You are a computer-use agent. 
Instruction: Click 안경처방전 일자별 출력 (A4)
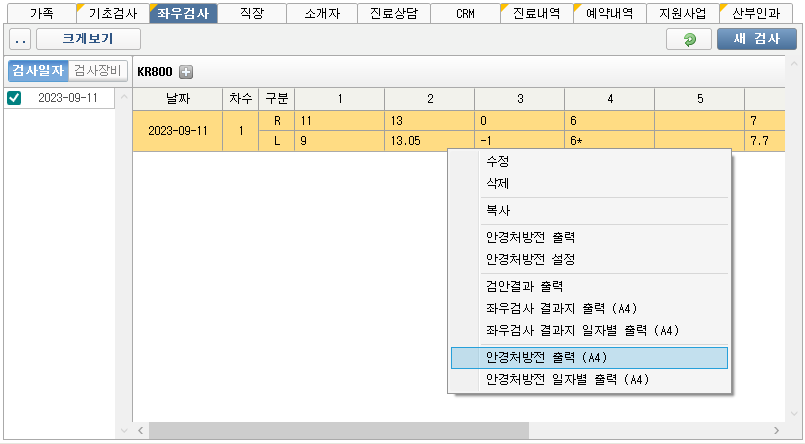(x=568, y=380)
